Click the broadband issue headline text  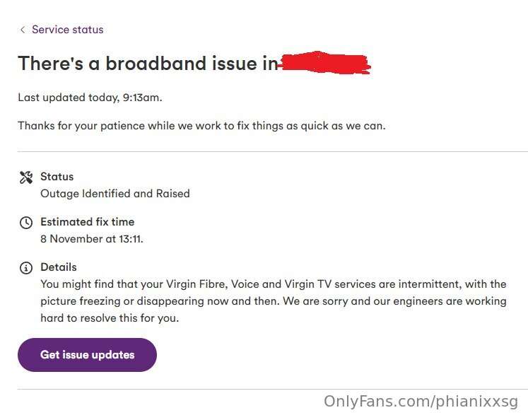tap(148, 64)
